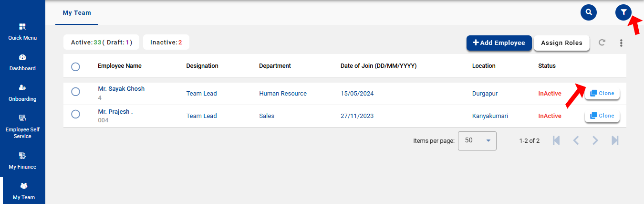
Task: Click the refresh icon beside Assign Roles
Action: [602, 43]
